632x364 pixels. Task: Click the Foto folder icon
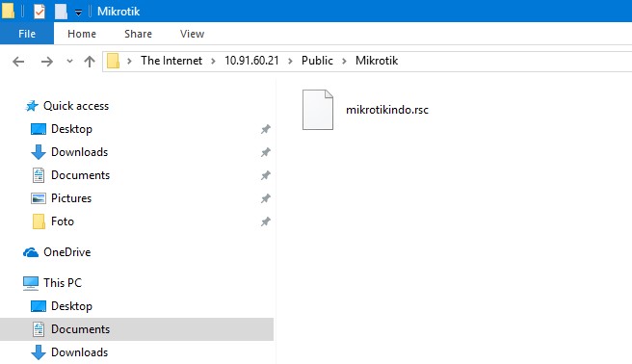[x=39, y=221]
